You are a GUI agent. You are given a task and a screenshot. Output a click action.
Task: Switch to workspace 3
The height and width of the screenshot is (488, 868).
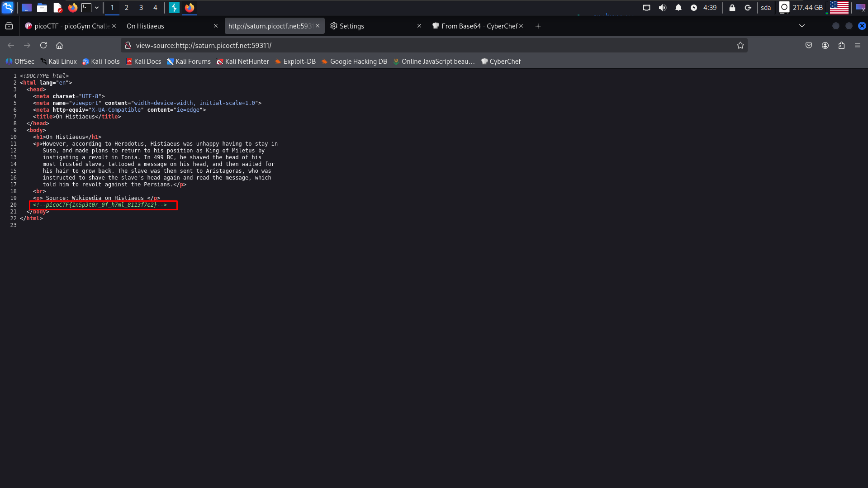coord(141,8)
